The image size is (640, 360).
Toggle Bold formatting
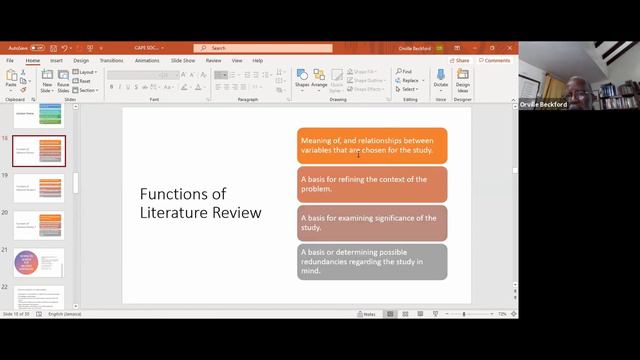[111, 87]
